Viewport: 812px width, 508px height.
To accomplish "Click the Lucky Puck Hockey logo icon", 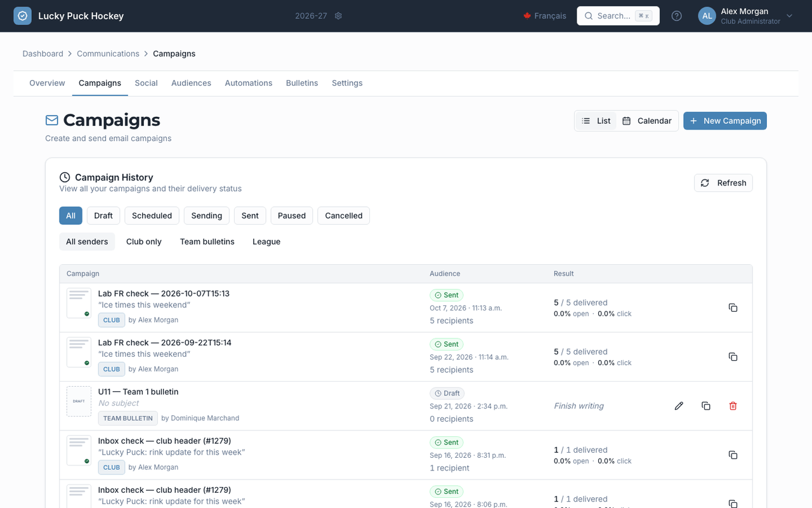I will click(23, 16).
